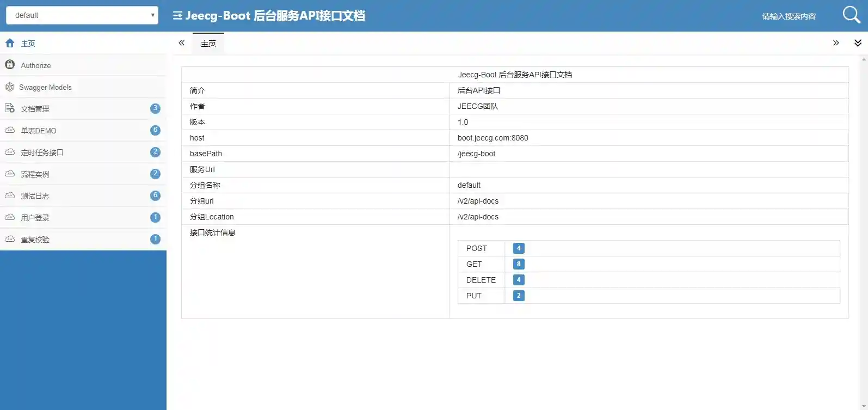Click the cloud icon beside 单表DEMO
Image resolution: width=868 pixels, height=410 pixels.
tap(10, 130)
